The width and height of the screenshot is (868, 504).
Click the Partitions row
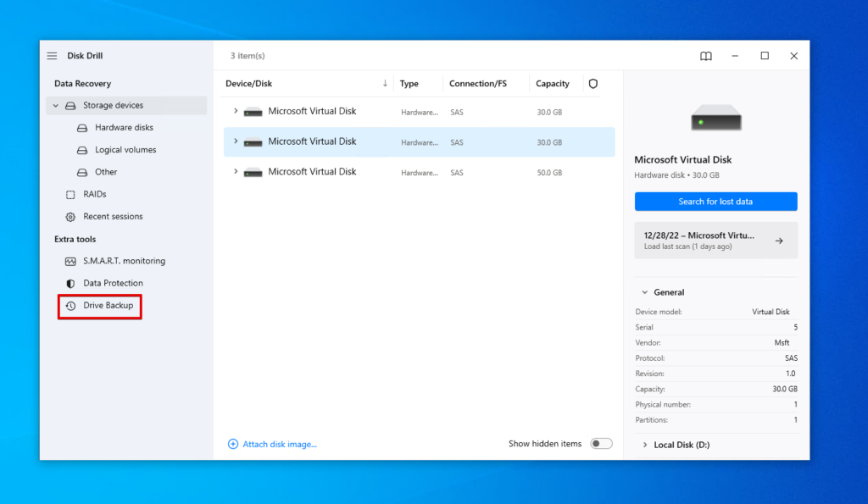click(716, 420)
